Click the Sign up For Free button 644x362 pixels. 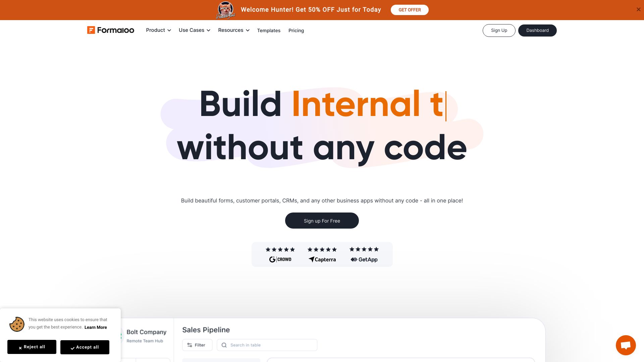(322, 220)
